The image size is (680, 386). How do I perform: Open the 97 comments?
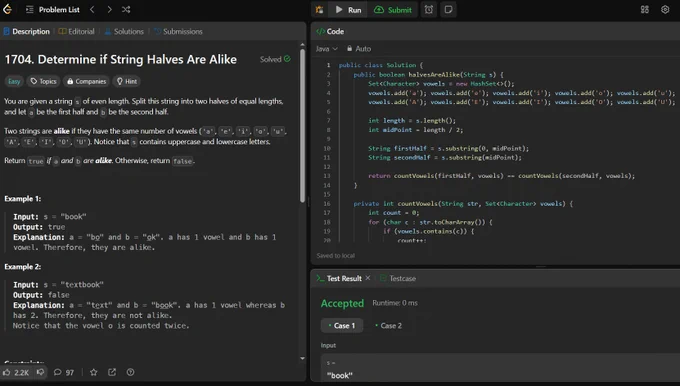click(64, 372)
